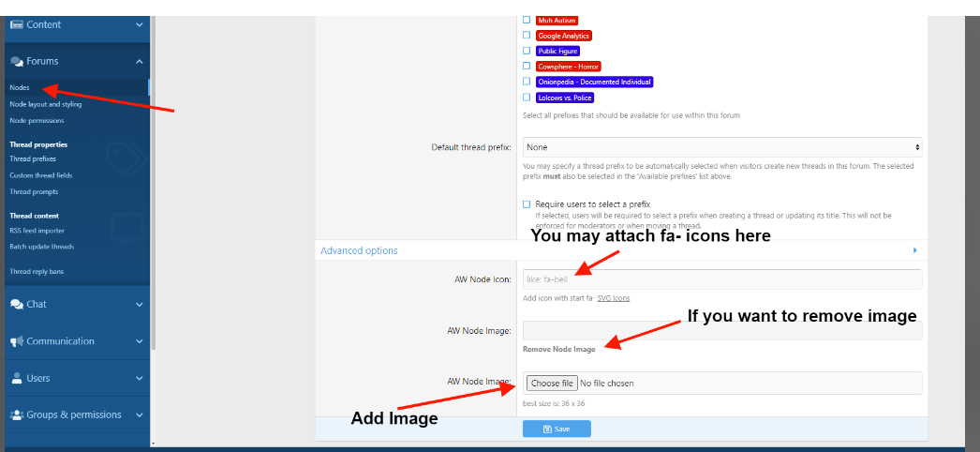Check the Google Analytics prefix box

(527, 36)
